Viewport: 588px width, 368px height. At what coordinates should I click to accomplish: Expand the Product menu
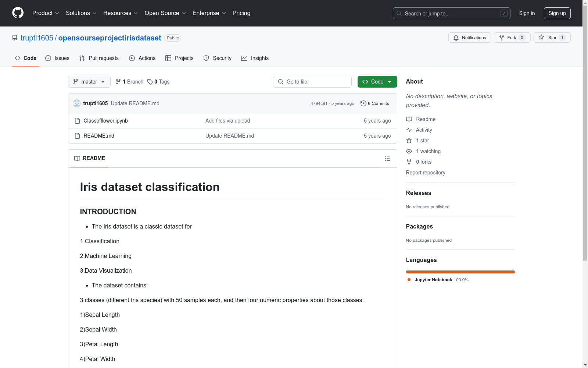point(46,13)
